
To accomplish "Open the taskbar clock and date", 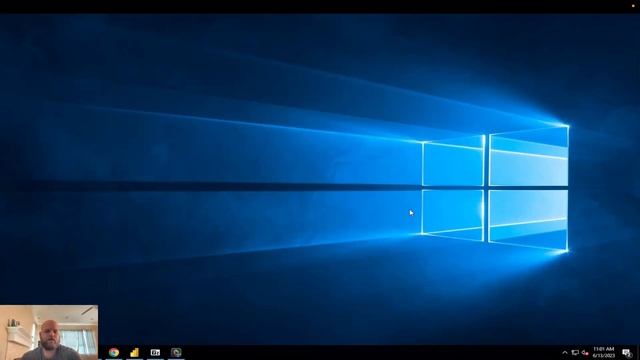I will pos(604,352).
